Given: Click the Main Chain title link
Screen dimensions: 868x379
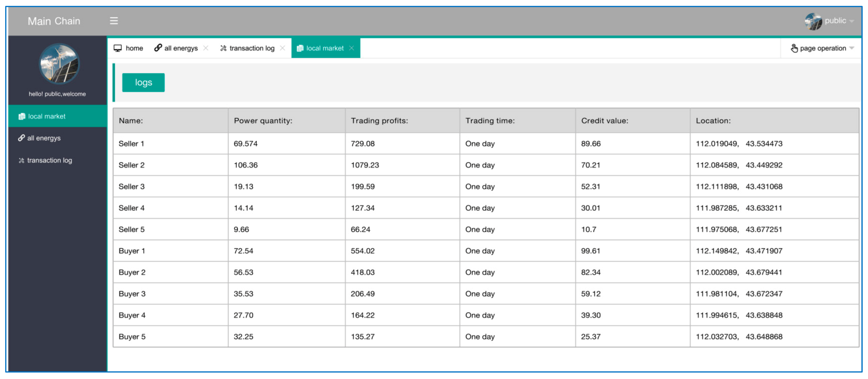Looking at the screenshot, I should click(54, 21).
